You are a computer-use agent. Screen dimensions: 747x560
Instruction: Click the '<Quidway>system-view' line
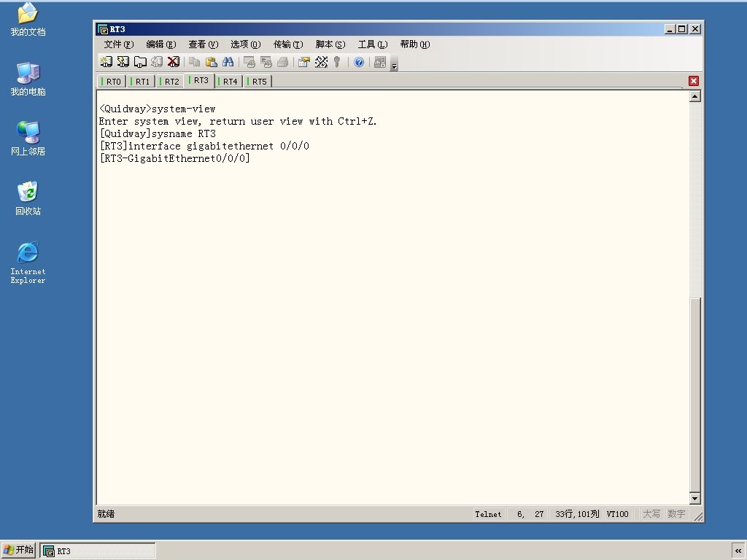pyautogui.click(x=158, y=109)
